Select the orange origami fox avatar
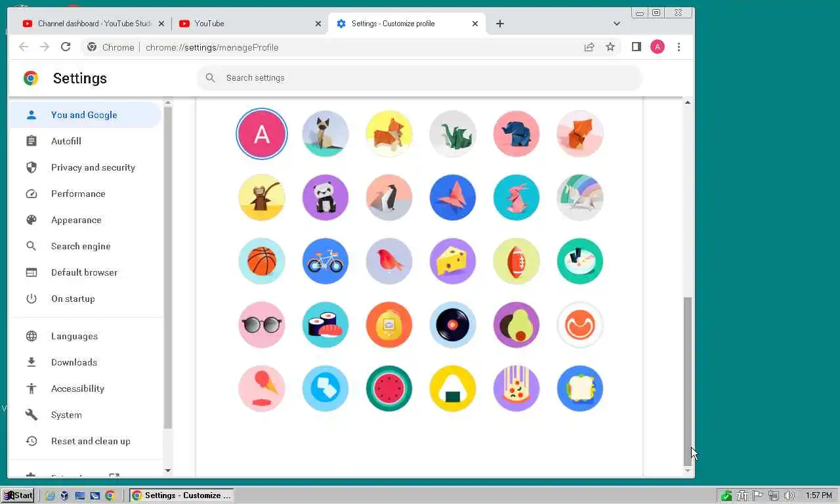The height and width of the screenshot is (504, 840). pos(580,134)
